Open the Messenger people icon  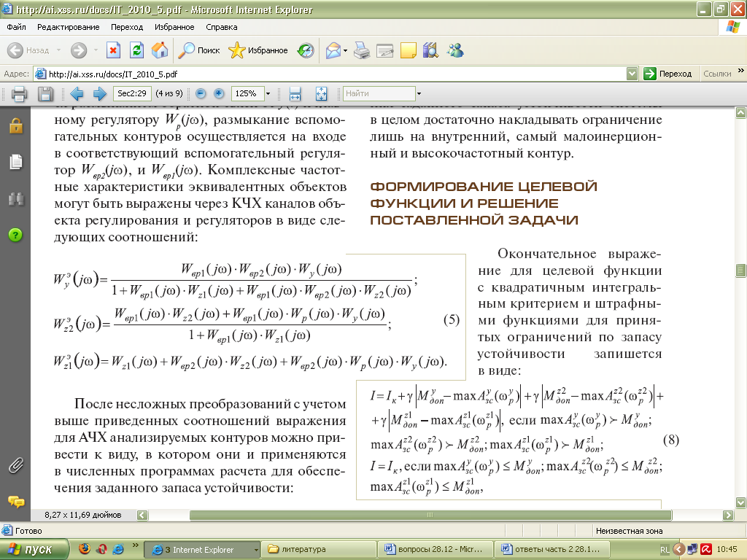coord(455,50)
